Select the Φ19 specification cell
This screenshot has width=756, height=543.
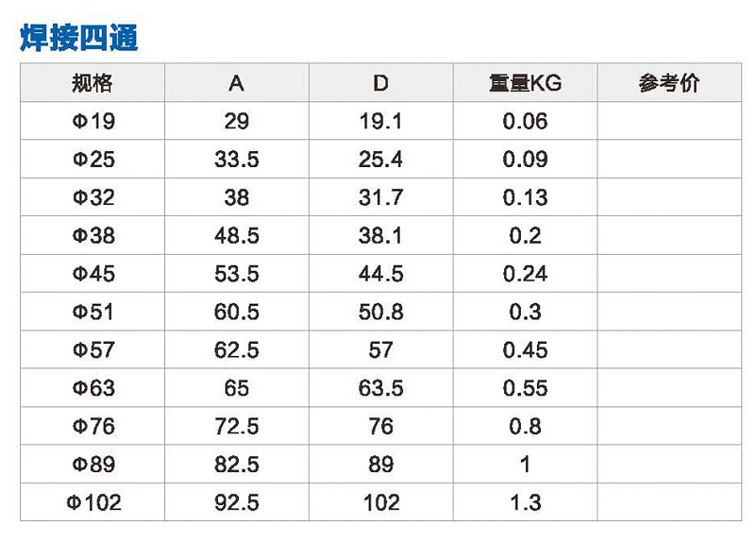click(92, 121)
